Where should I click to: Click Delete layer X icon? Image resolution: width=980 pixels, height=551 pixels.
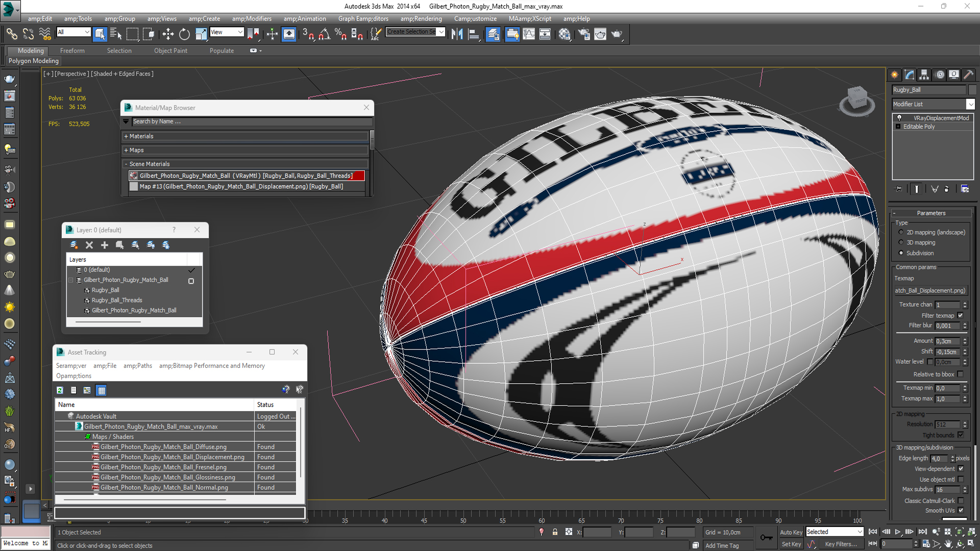click(x=89, y=245)
